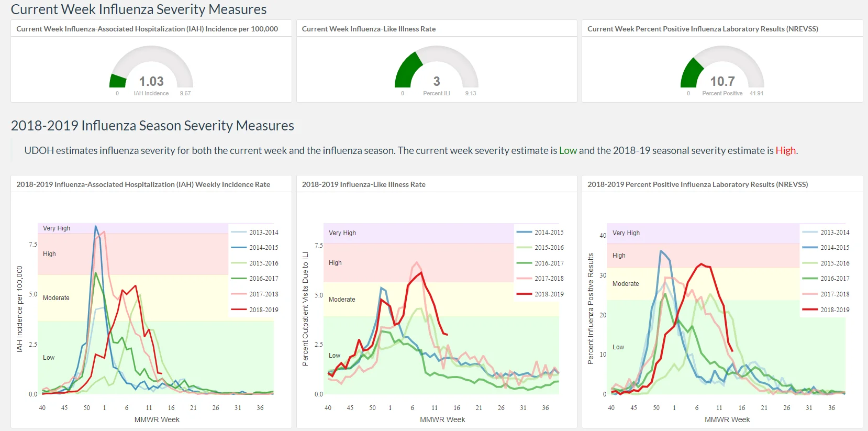
Task: Click Current Week Percent Positive panel header
Action: pos(703,29)
